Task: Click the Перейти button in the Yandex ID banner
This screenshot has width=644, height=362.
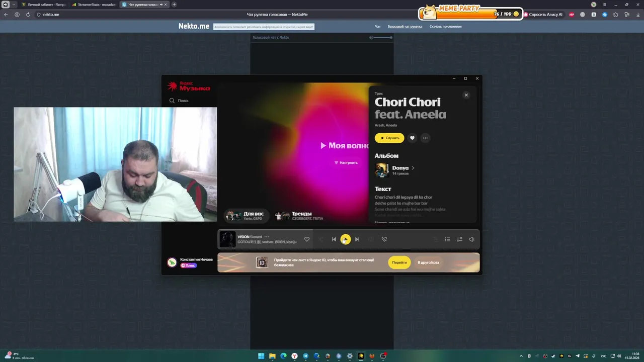Action: pos(399,262)
